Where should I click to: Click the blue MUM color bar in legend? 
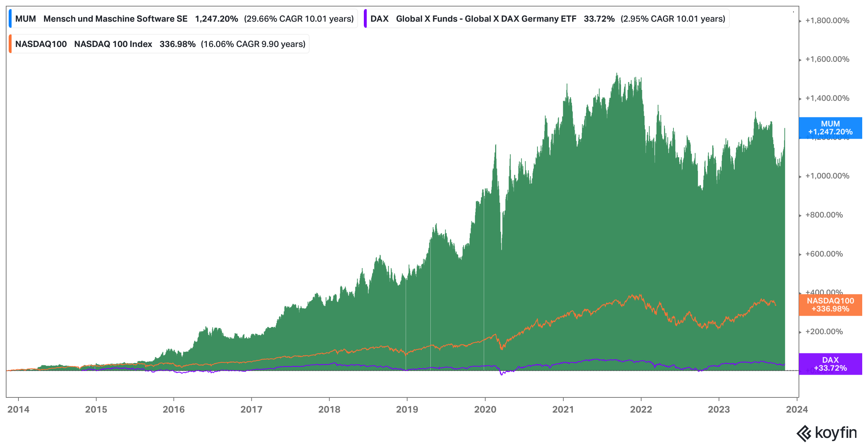tap(10, 19)
